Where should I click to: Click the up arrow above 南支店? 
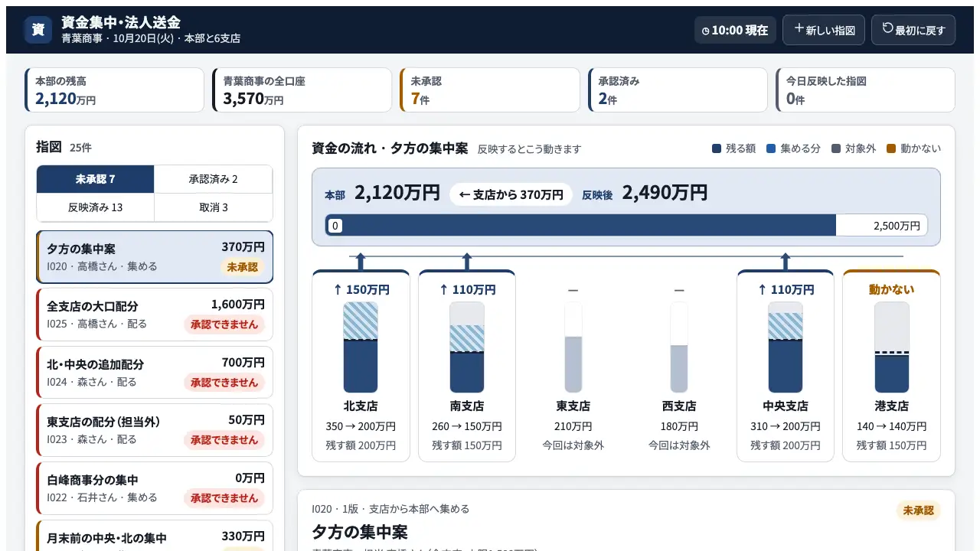point(467,261)
